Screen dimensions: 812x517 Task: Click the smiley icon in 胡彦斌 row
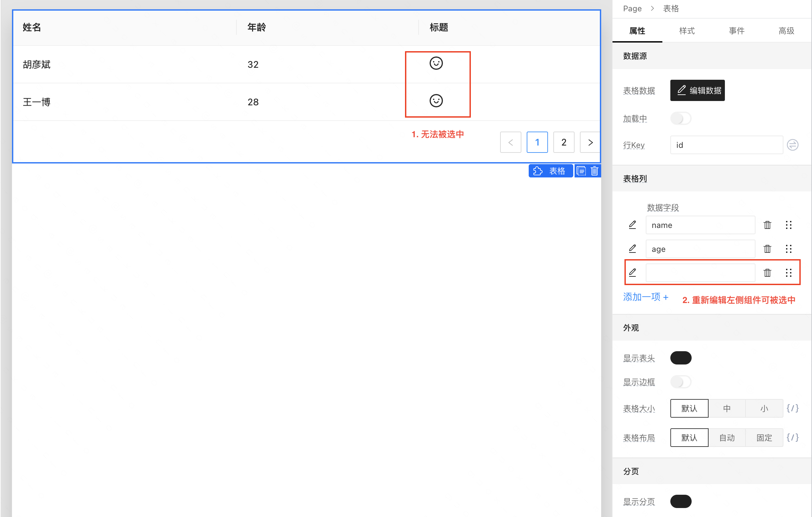(x=436, y=63)
